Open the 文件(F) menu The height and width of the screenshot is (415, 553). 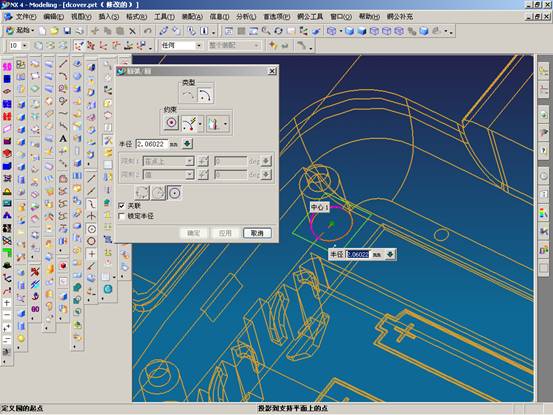pos(26,17)
